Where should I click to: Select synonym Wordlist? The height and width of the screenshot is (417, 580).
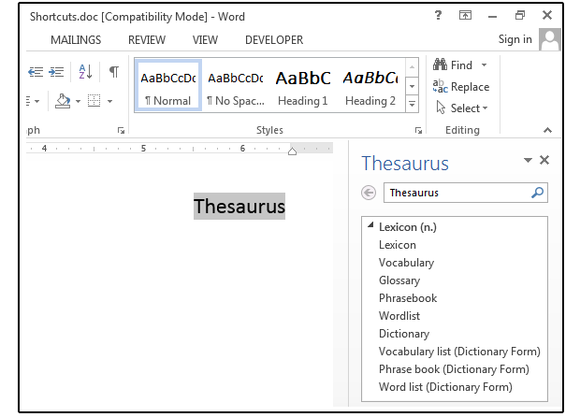[x=399, y=316]
